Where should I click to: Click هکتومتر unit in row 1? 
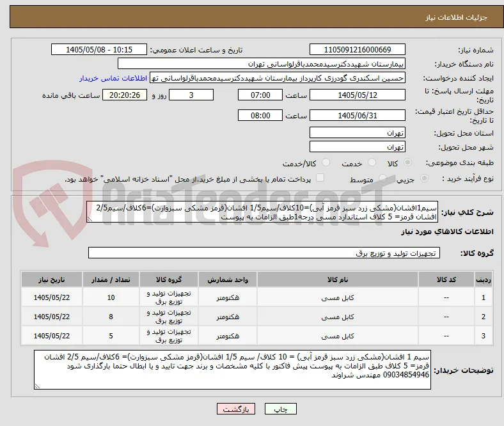pyautogui.click(x=228, y=297)
